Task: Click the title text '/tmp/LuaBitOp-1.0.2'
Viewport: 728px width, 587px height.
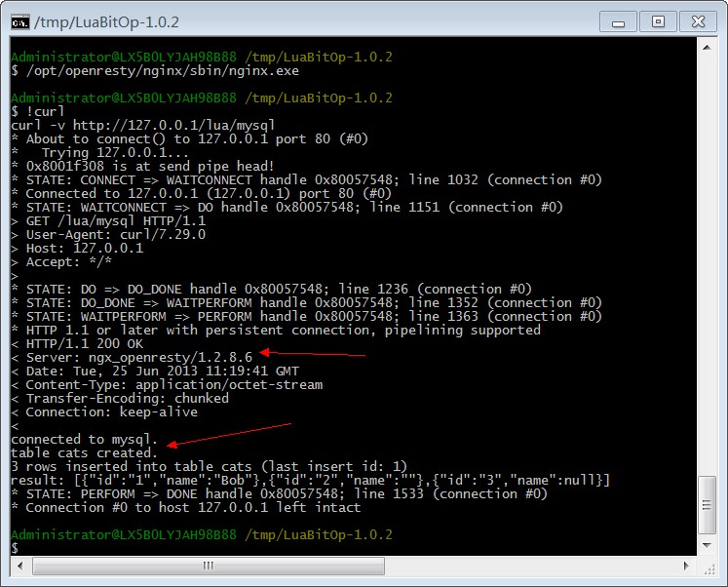Action: (106, 22)
